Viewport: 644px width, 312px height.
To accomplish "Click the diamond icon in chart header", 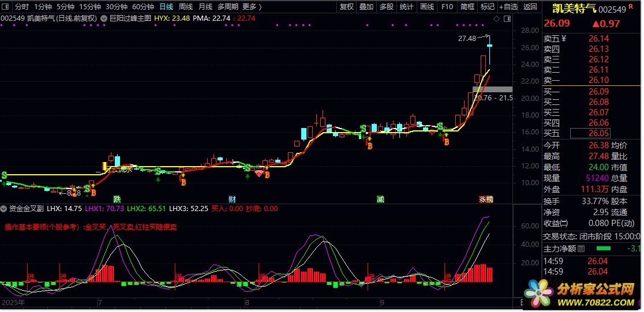I will 496,18.
